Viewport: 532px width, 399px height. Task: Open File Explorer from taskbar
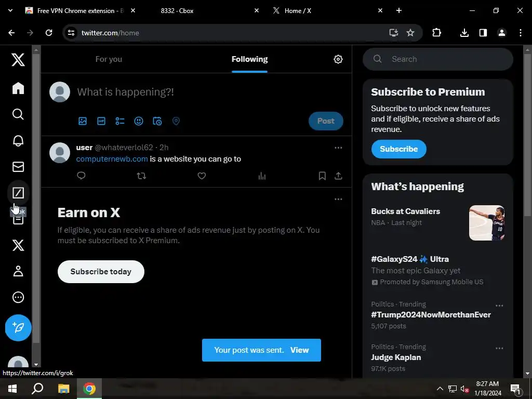[x=63, y=389]
